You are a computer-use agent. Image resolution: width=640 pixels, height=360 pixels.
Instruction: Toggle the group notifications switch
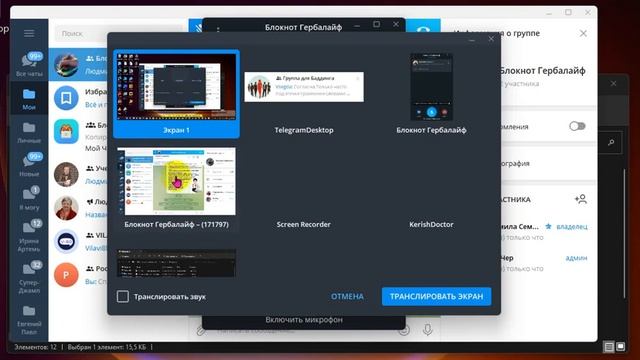(577, 126)
